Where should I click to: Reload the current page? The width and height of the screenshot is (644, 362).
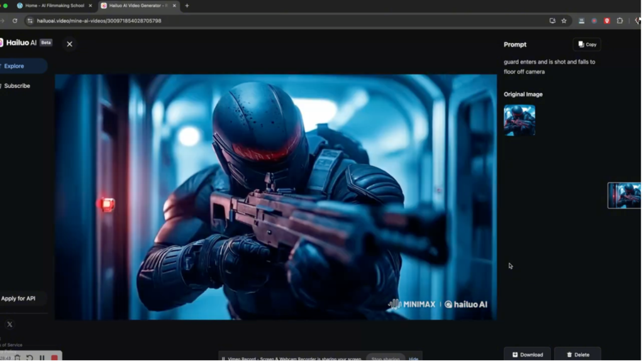pyautogui.click(x=15, y=21)
